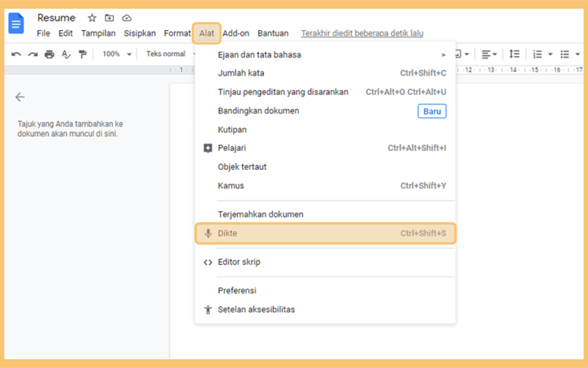Click the microphone icon beside Dikte
Viewport: 588px width, 368px height.
[x=208, y=233]
